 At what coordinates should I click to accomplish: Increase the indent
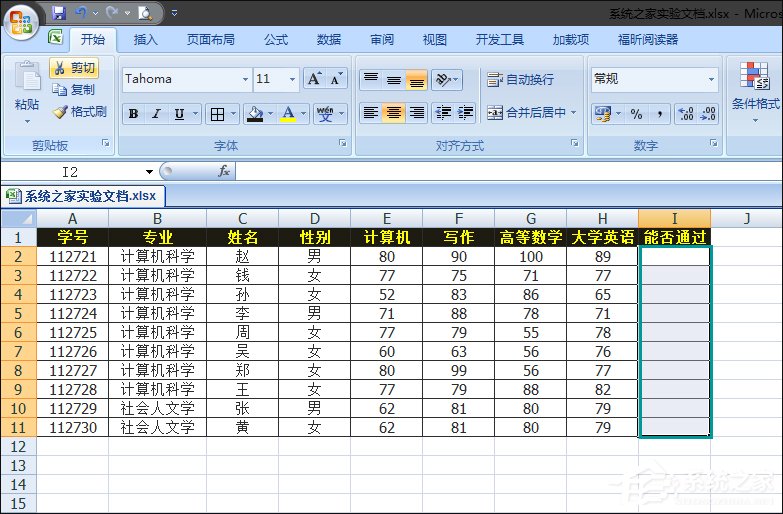click(x=465, y=113)
